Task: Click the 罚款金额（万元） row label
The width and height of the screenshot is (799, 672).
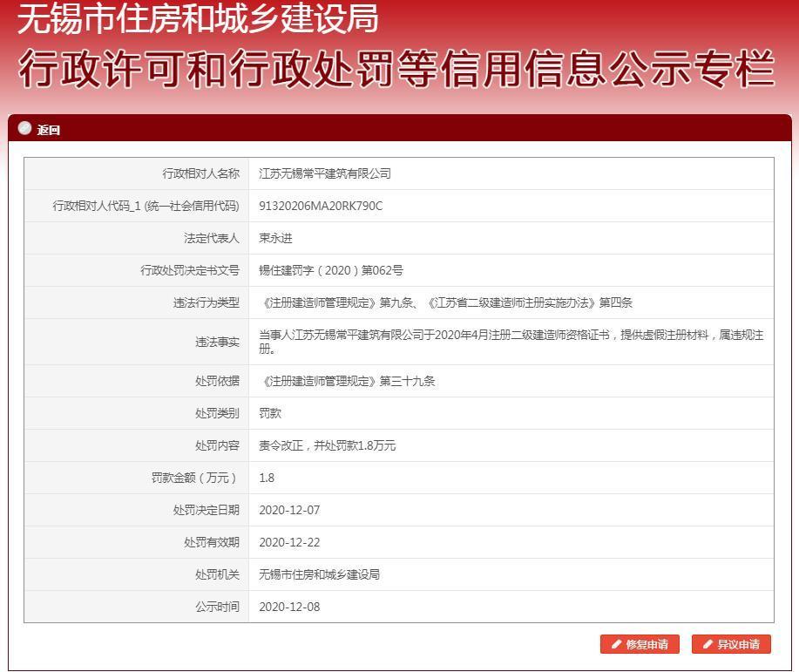Action: coord(195,478)
